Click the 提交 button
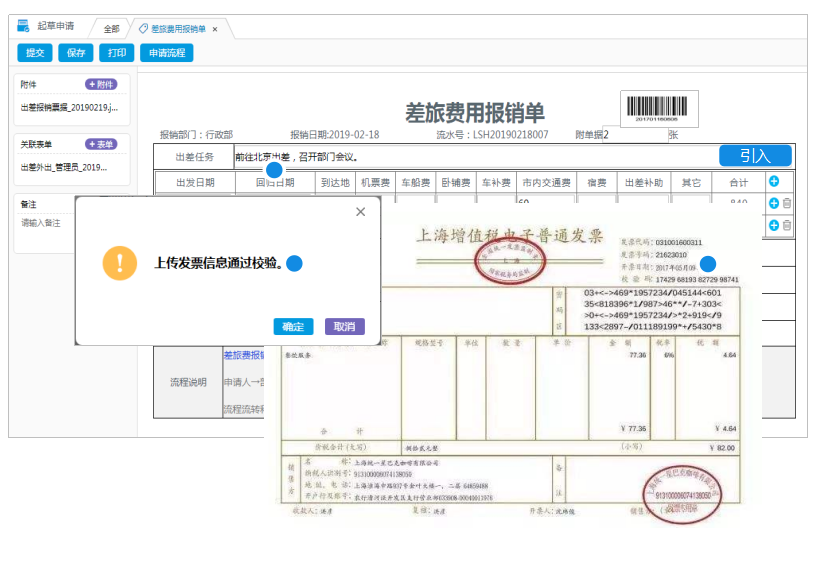 (x=35, y=53)
